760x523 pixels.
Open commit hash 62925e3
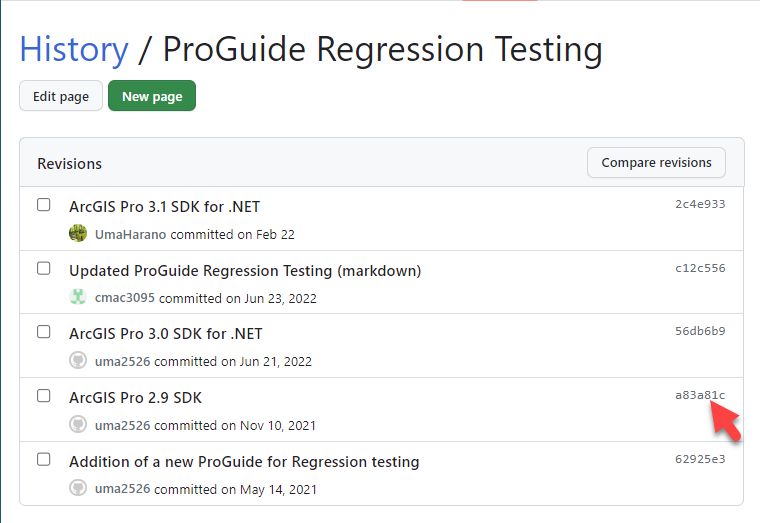pyautogui.click(x=700, y=459)
